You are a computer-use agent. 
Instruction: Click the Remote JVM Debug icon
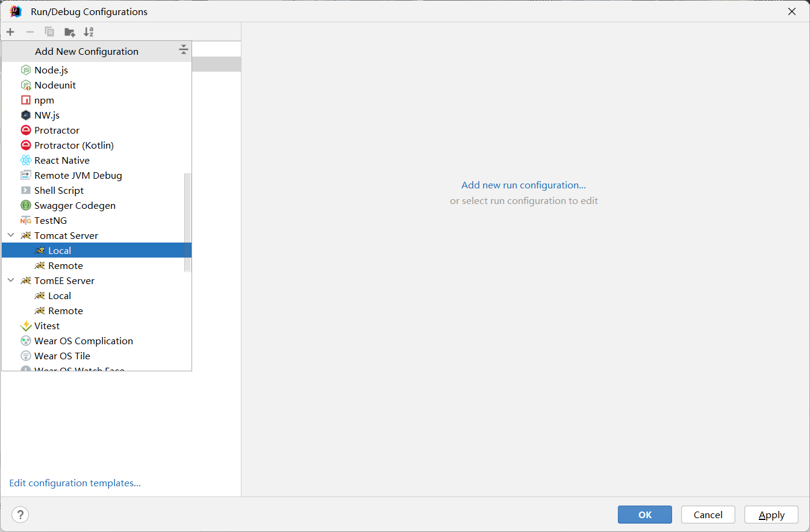[x=26, y=175]
